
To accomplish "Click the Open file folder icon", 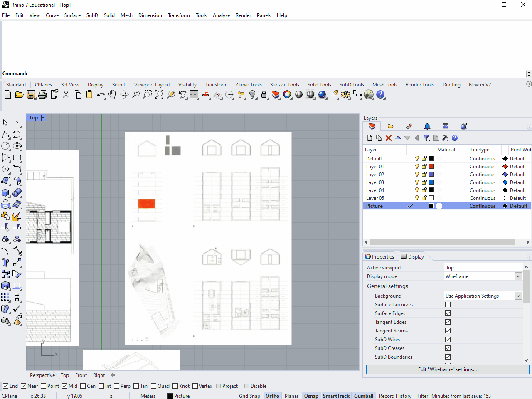I will [x=19, y=95].
